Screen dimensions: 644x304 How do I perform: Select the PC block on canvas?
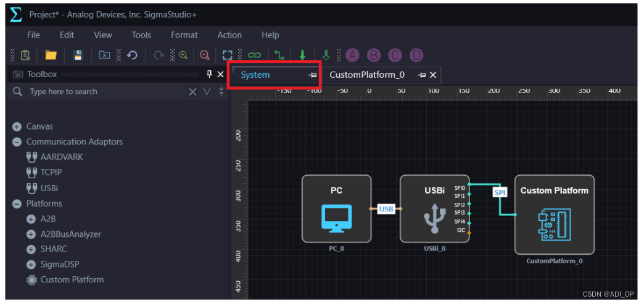[336, 208]
